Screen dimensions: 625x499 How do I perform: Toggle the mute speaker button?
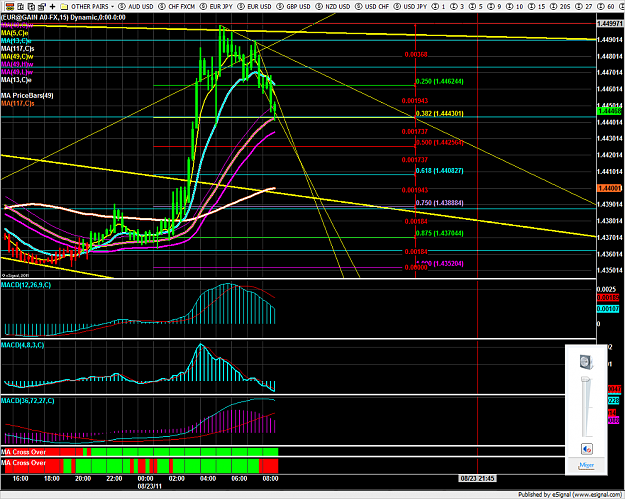click(586, 449)
